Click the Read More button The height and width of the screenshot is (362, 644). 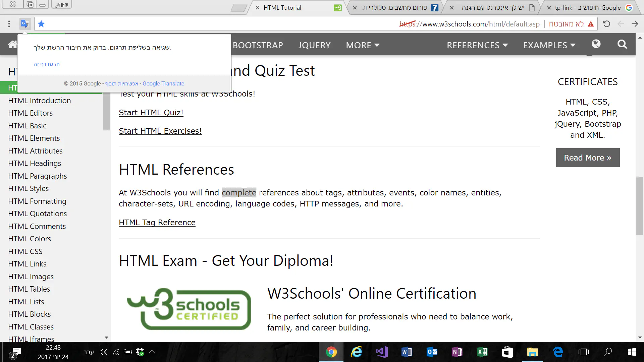588,158
